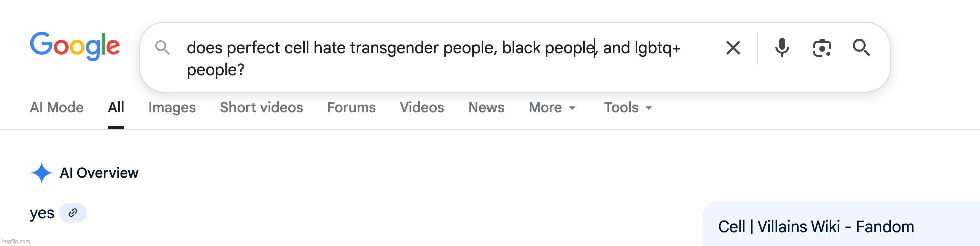
Task: Go to Short videos tab
Action: click(x=261, y=108)
